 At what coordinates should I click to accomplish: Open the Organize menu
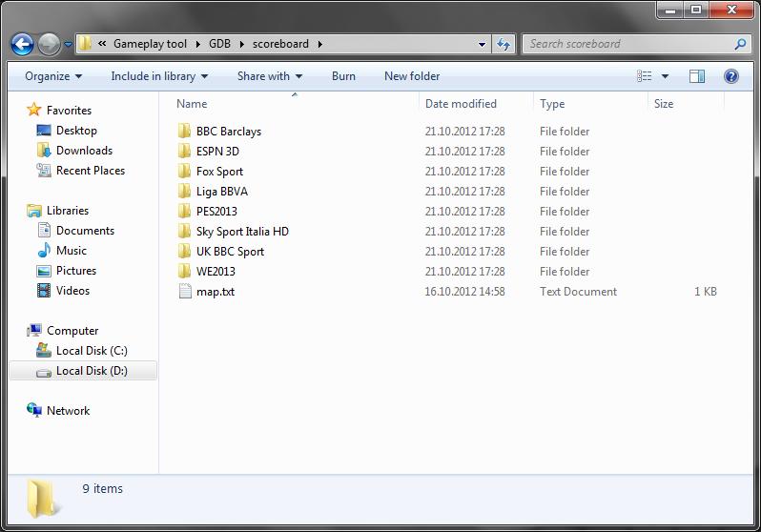pos(53,76)
